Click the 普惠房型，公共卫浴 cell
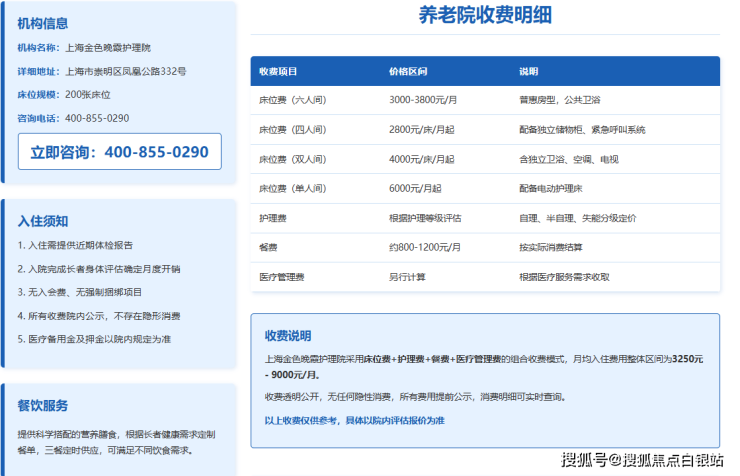Viewport: 740px width, 476px height. click(560, 100)
